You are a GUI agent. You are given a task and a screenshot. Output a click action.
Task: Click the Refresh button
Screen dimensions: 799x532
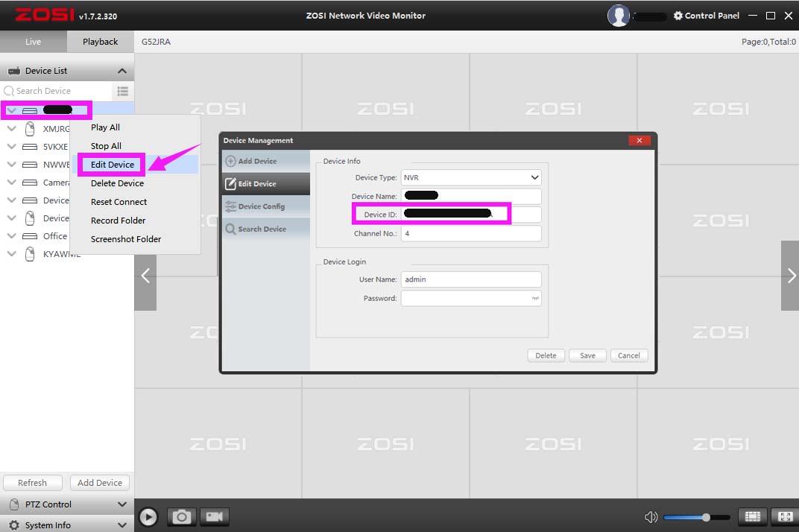click(33, 483)
